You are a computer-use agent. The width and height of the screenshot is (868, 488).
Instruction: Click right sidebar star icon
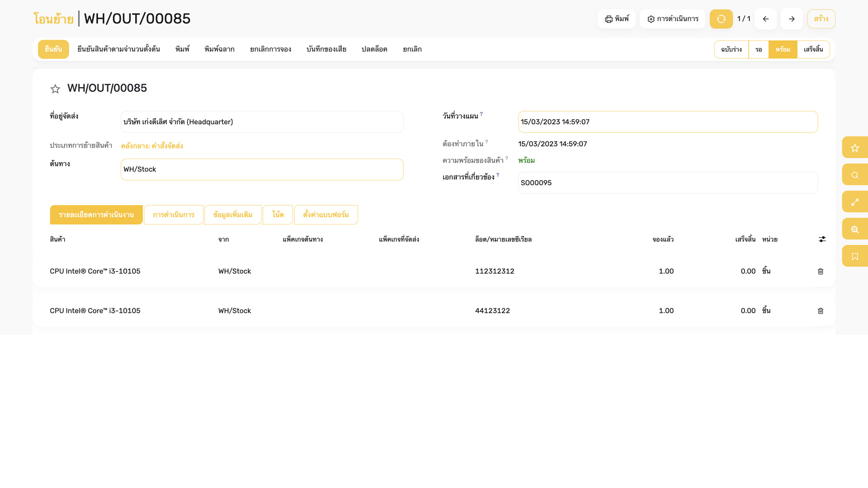click(854, 148)
